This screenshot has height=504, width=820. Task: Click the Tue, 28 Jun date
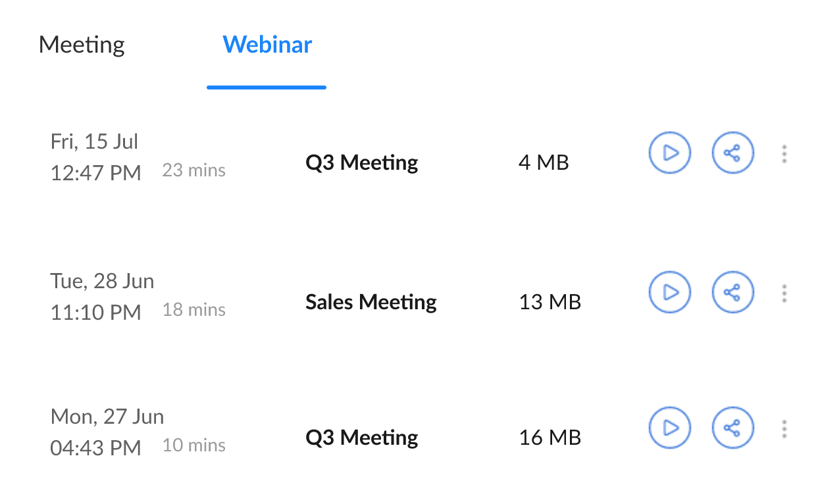coord(102,281)
